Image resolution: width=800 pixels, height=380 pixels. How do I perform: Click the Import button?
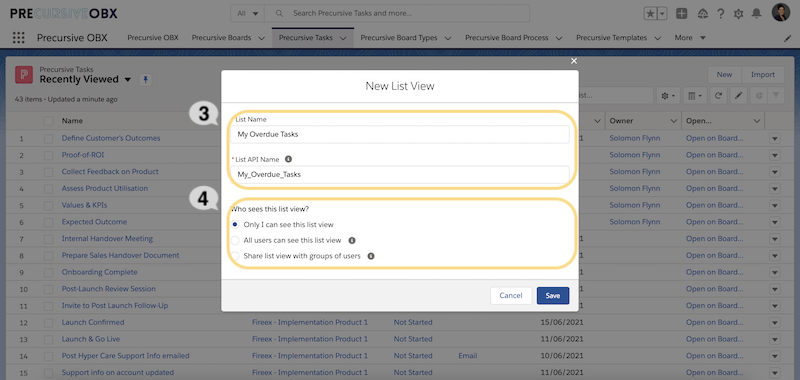(763, 74)
